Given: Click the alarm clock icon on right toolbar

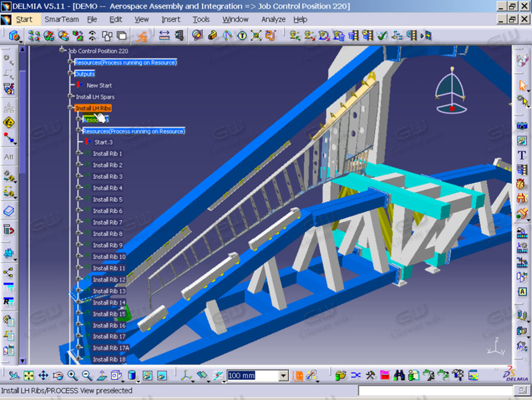Looking at the screenshot, I should (x=521, y=184).
